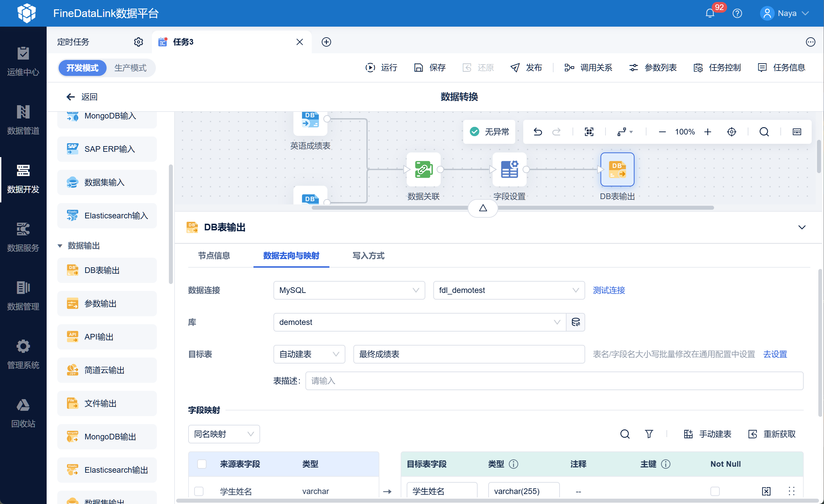The height and width of the screenshot is (504, 824).
Task: Run the task with 运行
Action: tap(381, 68)
